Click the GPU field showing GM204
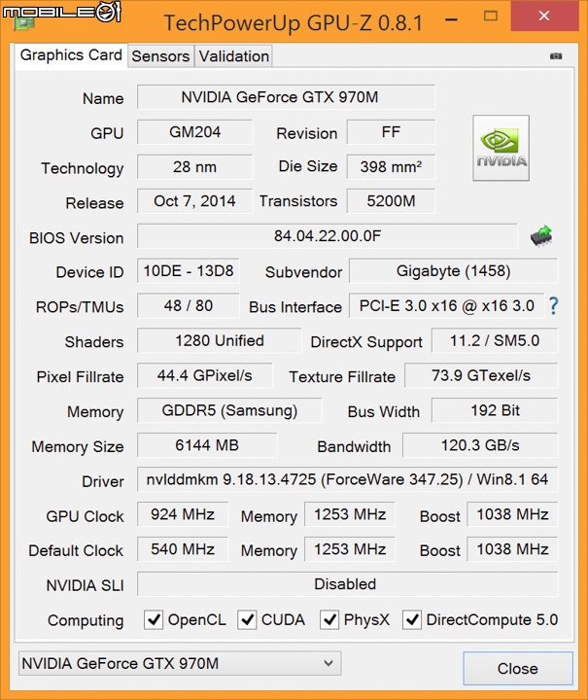The width and height of the screenshot is (588, 700). (195, 132)
